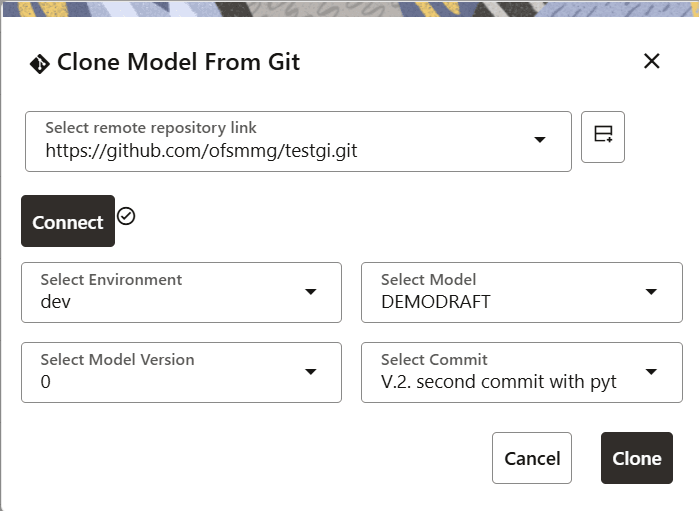Viewport: 699px width, 511px height.
Task: Expand the remote repository link dropdown arrow
Action: click(x=540, y=140)
